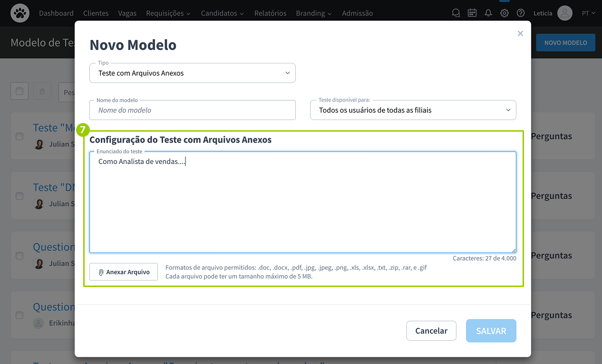This screenshot has height=364, width=602.
Task: Click the trash delete icon
Action: (x=42, y=91)
